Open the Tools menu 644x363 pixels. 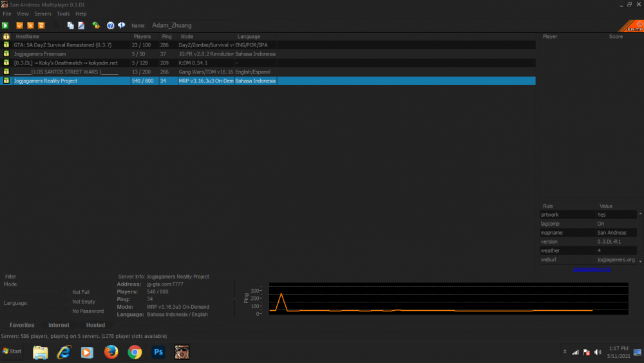pos(63,14)
